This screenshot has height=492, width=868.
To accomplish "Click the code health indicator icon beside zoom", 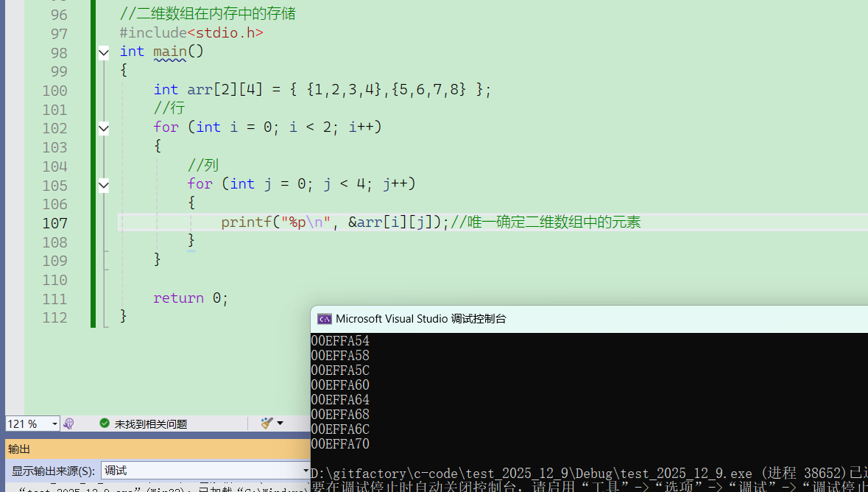I will point(68,424).
